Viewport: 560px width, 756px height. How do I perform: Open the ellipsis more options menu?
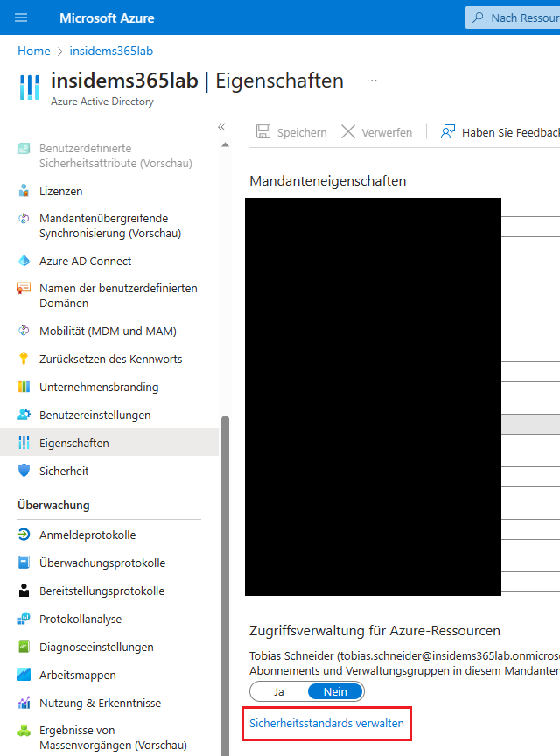point(372,80)
